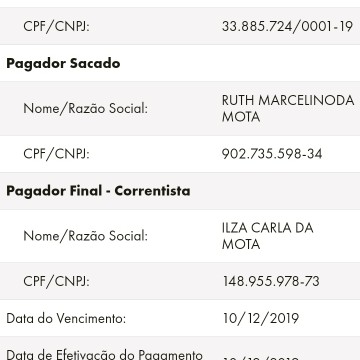Click CPF/CNPJ label in Pagador Final section
The image size is (360, 360).
point(56,281)
